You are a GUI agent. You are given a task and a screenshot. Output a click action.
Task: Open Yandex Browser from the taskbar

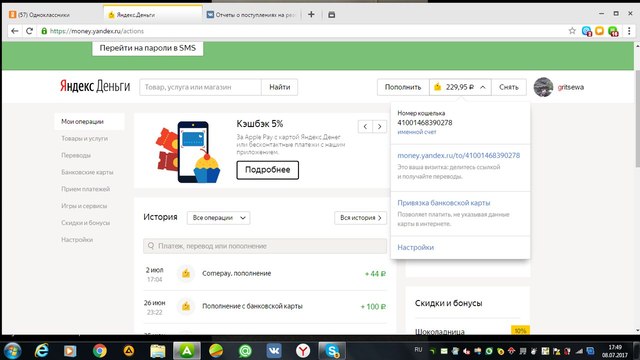click(303, 351)
